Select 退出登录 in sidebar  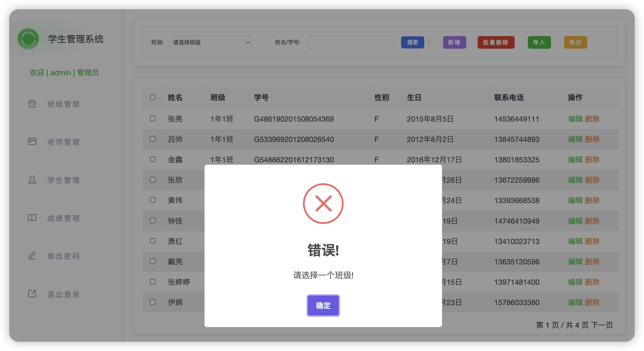(63, 294)
